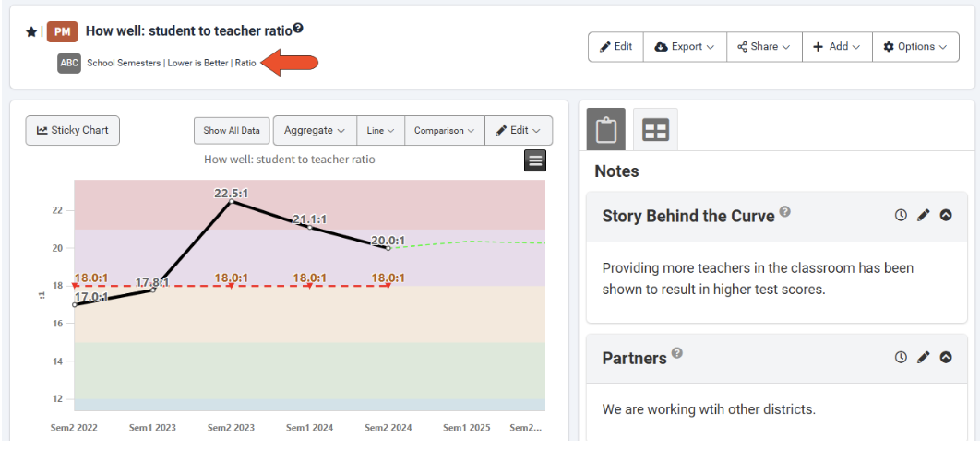
Task: Switch to the table grid view tab
Action: point(655,130)
